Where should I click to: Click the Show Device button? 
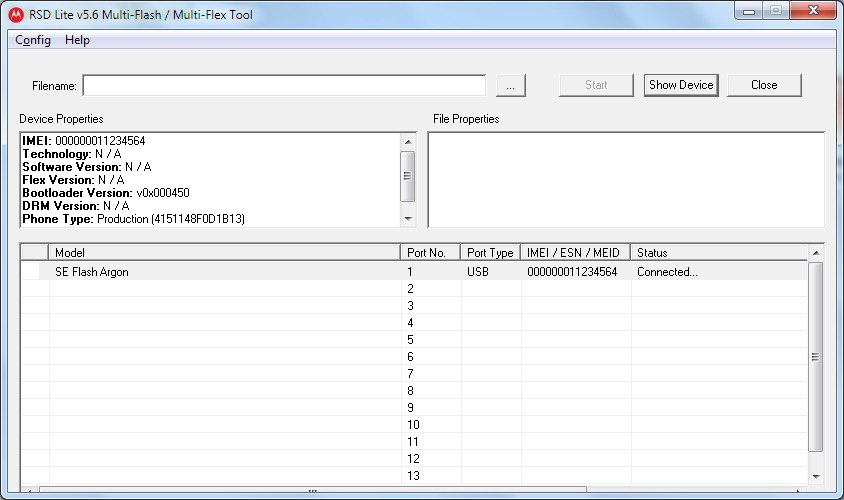[x=681, y=85]
